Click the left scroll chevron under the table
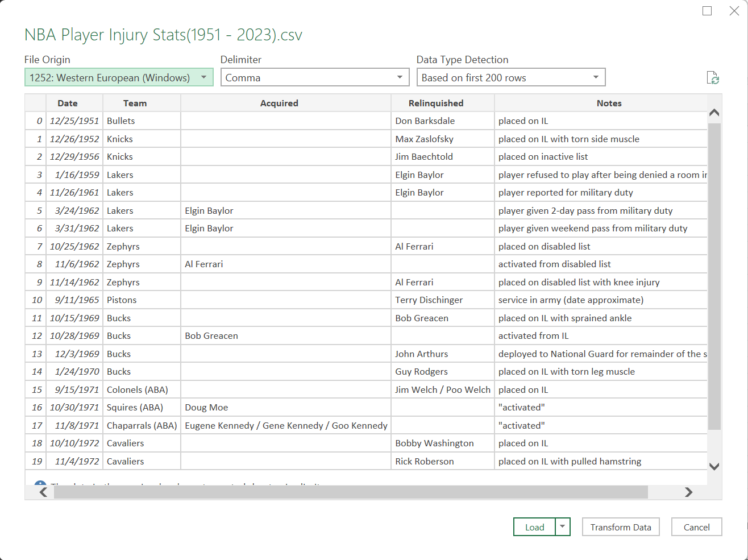This screenshot has width=748, height=560. click(43, 492)
